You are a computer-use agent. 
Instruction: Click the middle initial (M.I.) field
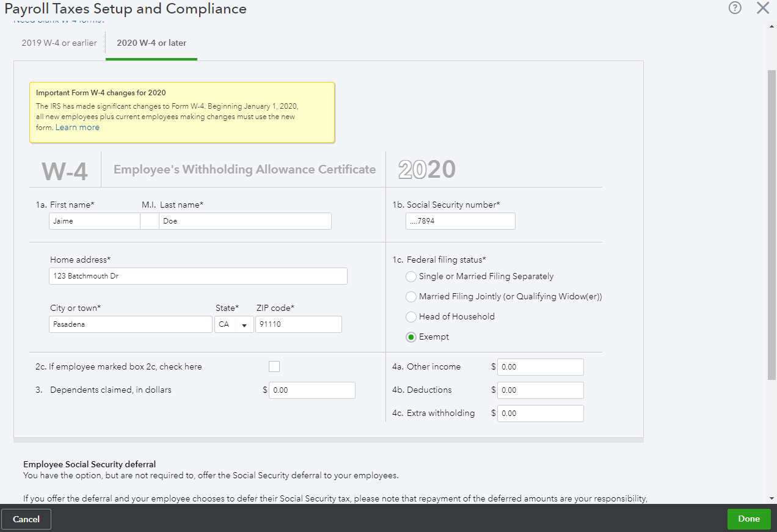[150, 221]
